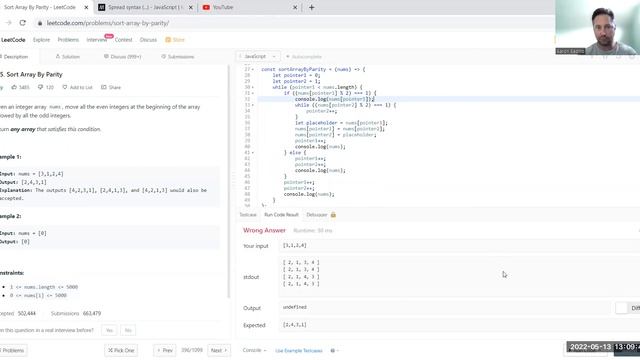
Task: Click the Debugger lock icon
Action: coord(333,215)
